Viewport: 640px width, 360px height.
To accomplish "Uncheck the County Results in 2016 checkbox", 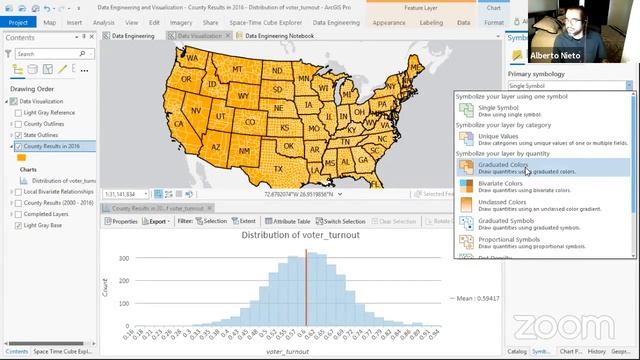I will point(18,146).
